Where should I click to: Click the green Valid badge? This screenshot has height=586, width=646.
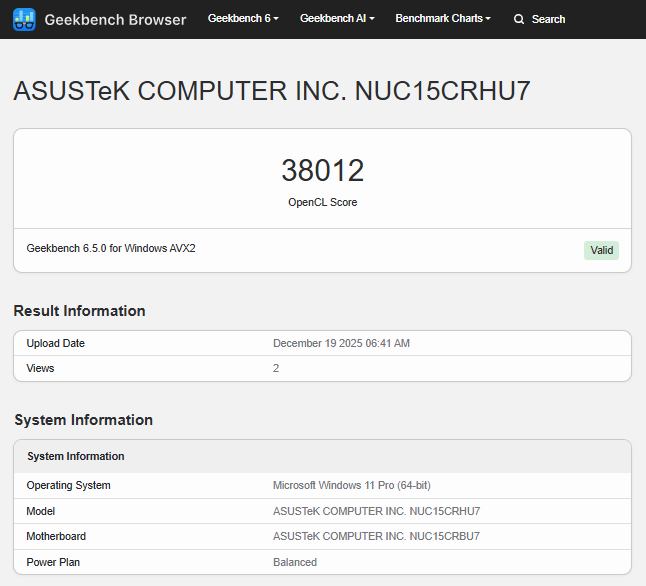coord(601,250)
